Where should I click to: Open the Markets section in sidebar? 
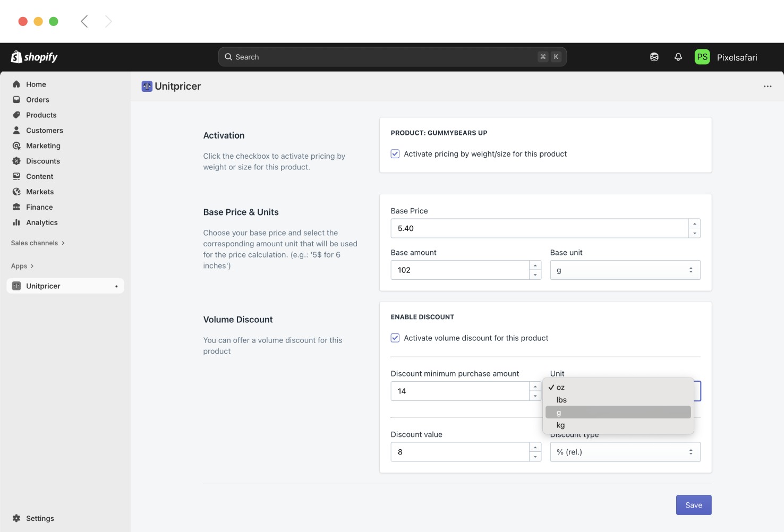tap(40, 192)
